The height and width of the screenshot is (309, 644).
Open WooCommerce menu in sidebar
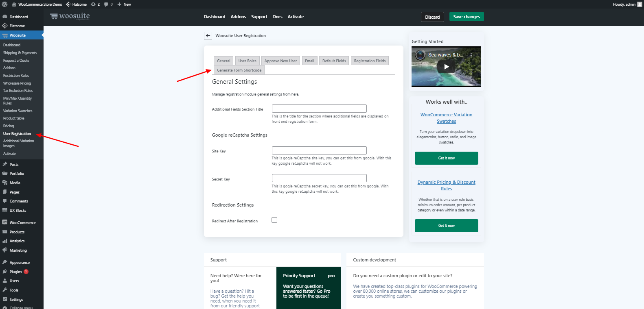22,223
